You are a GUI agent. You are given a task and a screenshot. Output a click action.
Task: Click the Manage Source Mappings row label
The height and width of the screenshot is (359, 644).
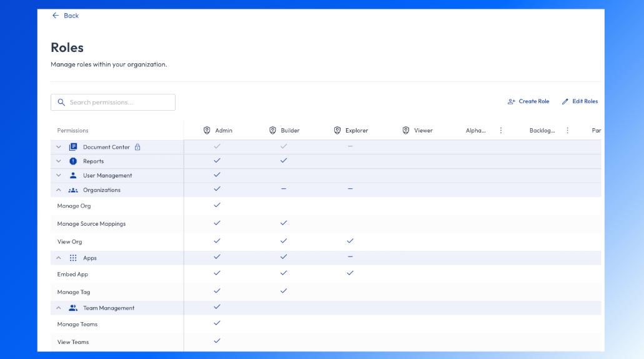pos(91,224)
